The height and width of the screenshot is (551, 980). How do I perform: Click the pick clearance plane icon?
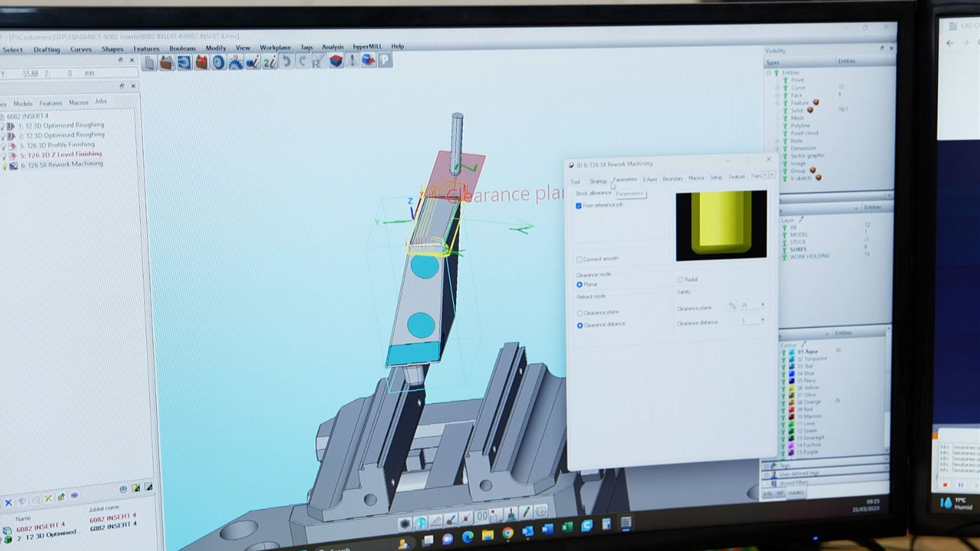coord(732,306)
